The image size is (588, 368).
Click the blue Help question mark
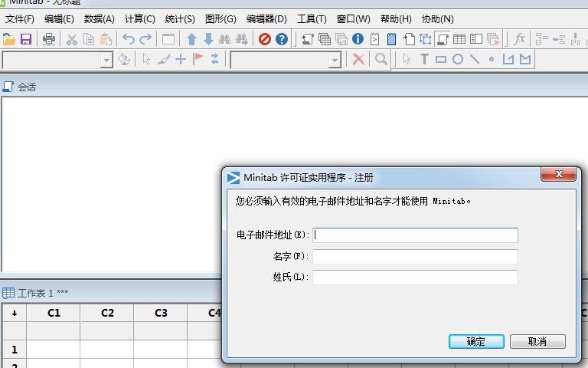(282, 39)
